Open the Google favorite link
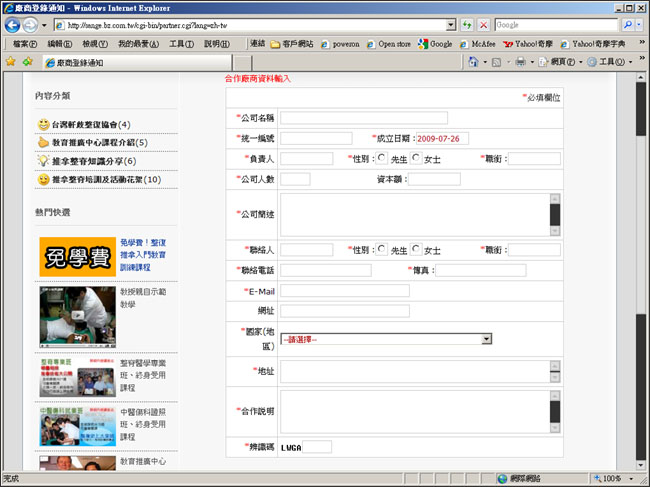This screenshot has width=650, height=487. [435, 44]
